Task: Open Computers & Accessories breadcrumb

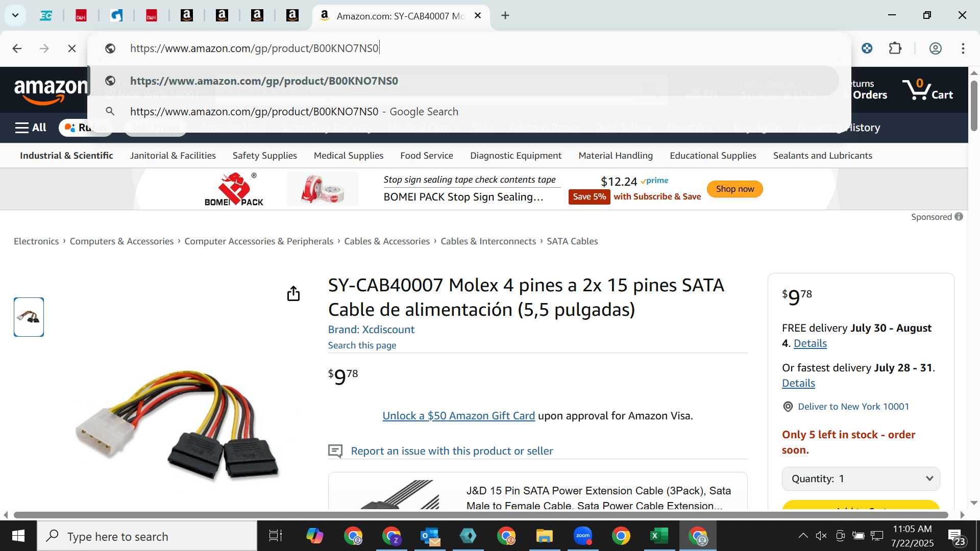Action: [x=121, y=241]
